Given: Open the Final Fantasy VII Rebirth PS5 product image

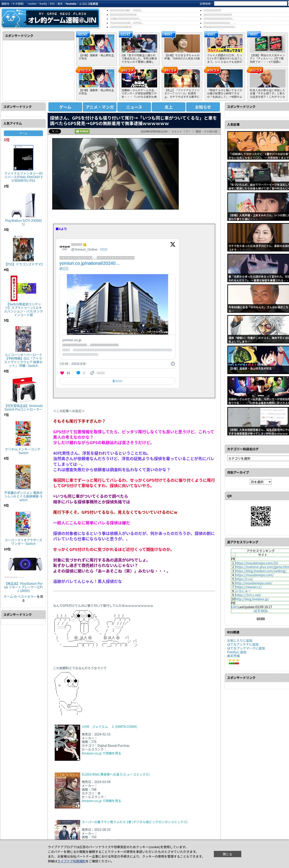Looking at the screenshot, I should click(23, 158).
